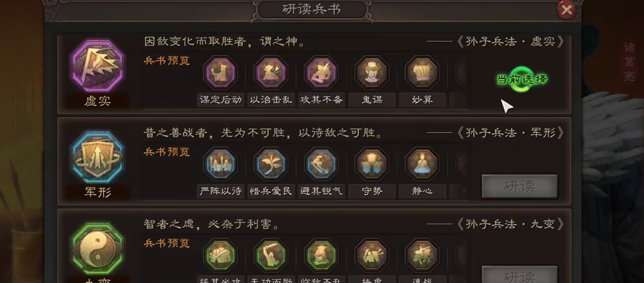Click the 严阵以待 skill icon
This screenshot has height=283, width=644.
(220, 164)
